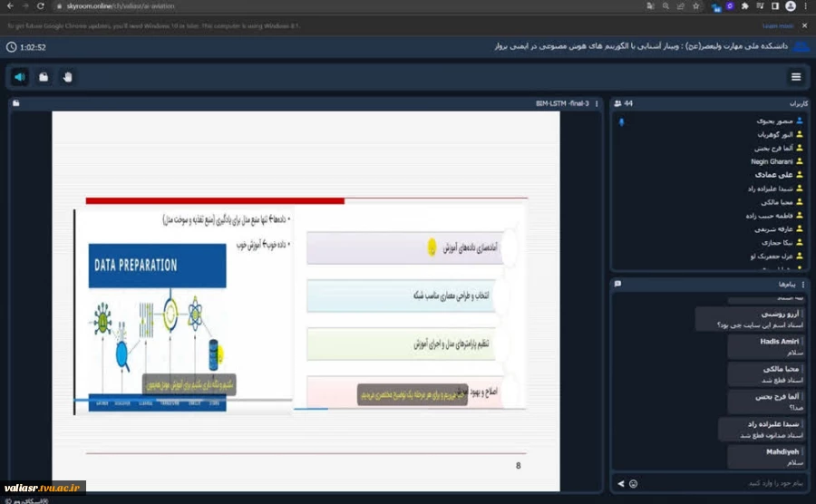Click the chat bubble icon in messages header
Image resolution: width=816 pixels, height=504 pixels.
pos(617,284)
